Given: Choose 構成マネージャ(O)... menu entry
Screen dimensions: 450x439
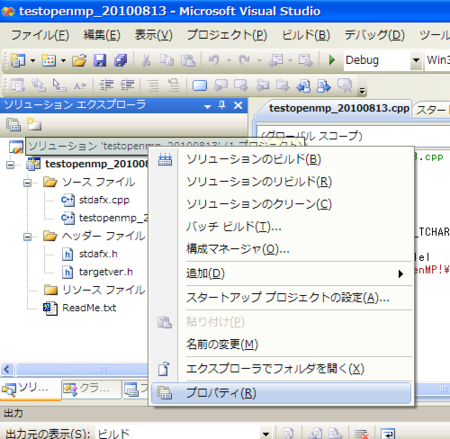Looking at the screenshot, I should [281, 249].
